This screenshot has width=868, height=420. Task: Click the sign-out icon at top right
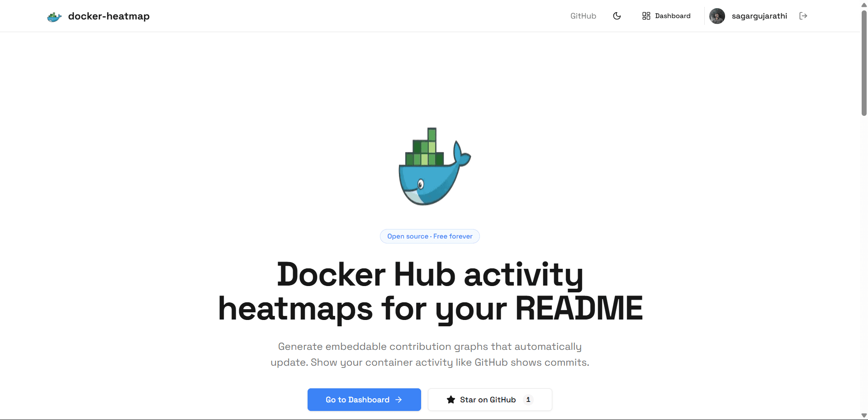(803, 15)
